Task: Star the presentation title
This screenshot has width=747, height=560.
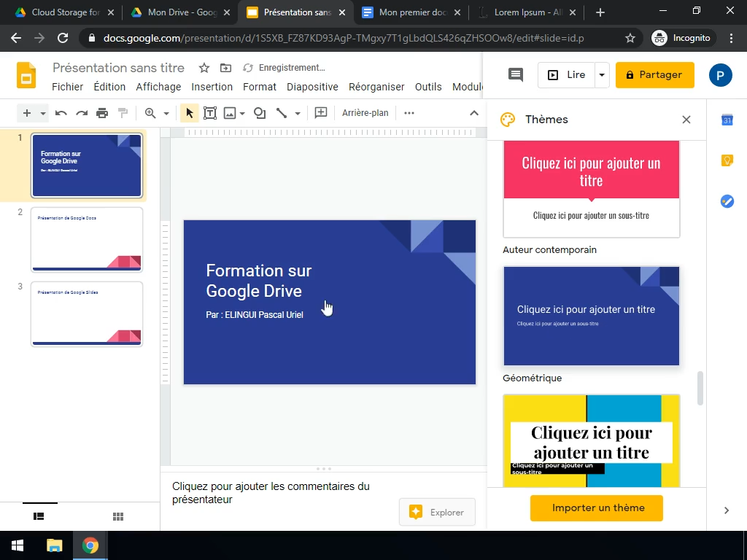Action: click(x=204, y=68)
